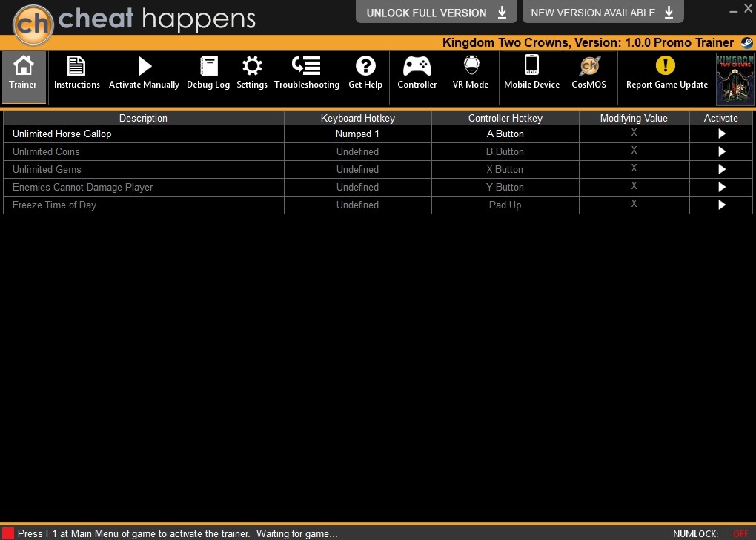Click the Y Button controller hotkey cell

505,187
